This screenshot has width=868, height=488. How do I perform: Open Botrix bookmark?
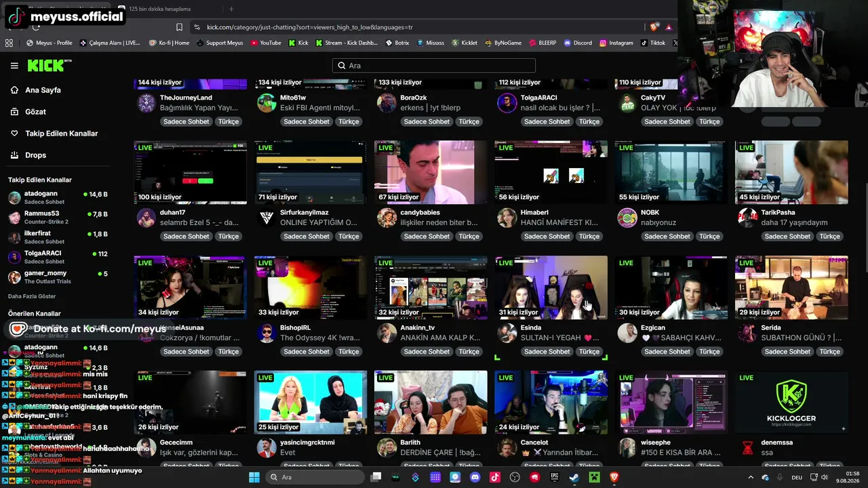(397, 43)
